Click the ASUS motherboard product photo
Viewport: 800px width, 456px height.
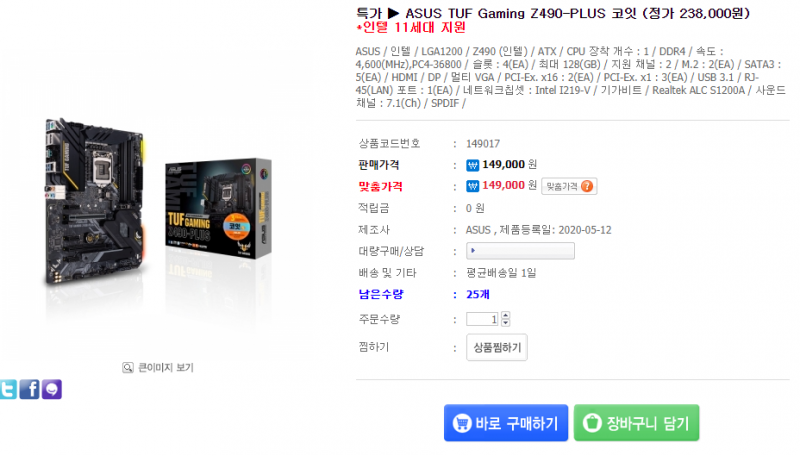pyautogui.click(x=94, y=201)
